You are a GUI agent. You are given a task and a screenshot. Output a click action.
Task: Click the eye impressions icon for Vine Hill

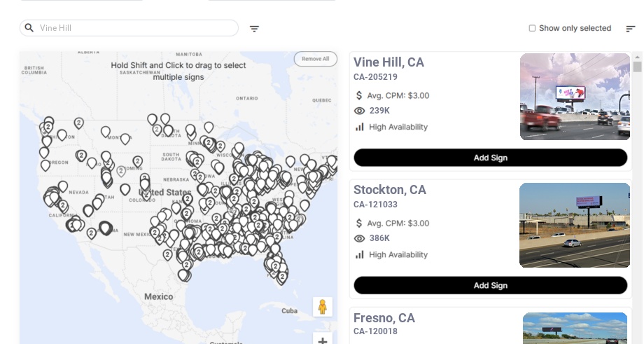click(x=360, y=111)
